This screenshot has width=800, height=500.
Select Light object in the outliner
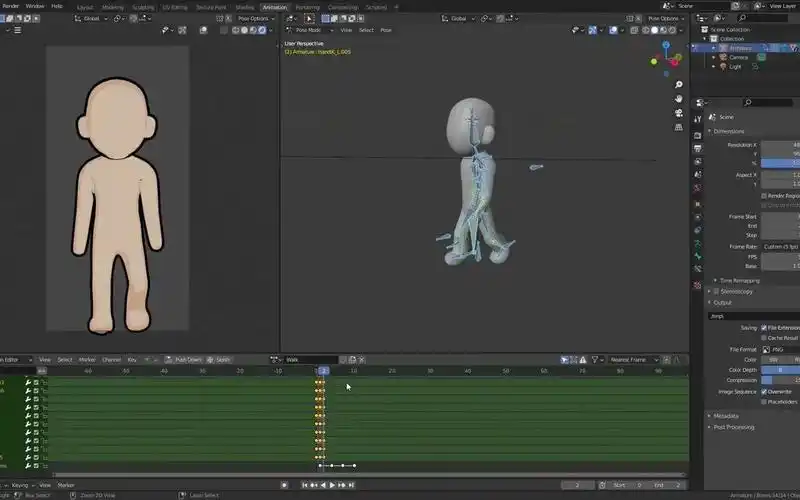735,66
